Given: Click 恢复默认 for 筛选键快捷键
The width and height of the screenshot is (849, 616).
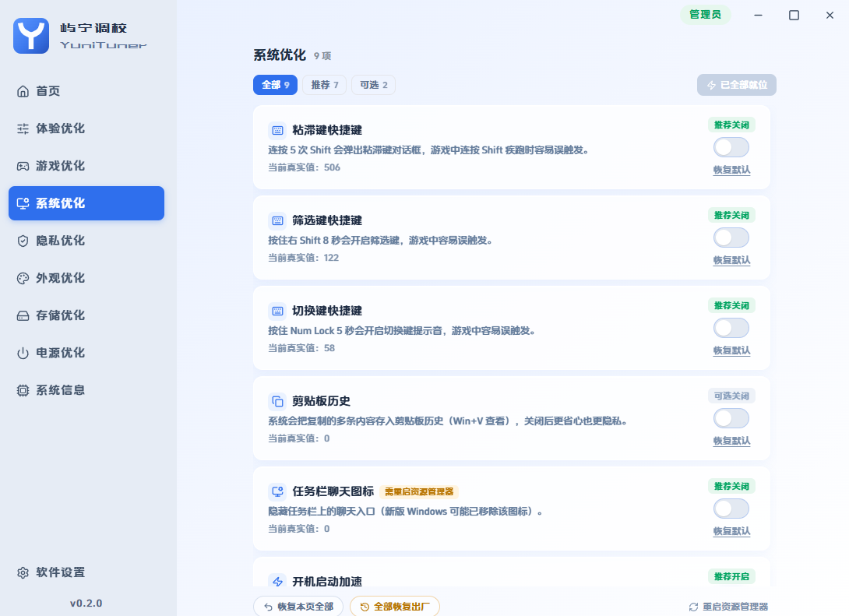Looking at the screenshot, I should click(731, 260).
